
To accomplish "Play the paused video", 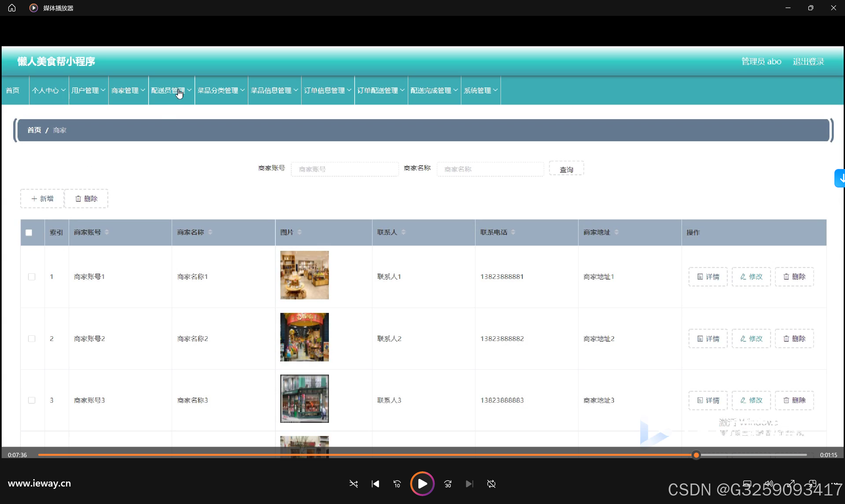I will tap(422, 484).
